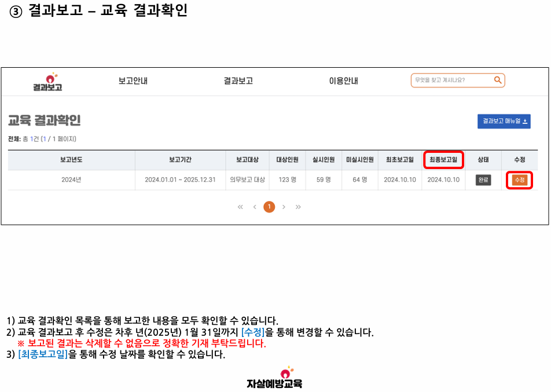551x392 pixels.
Task: Go to last page double-arrow icon
Action: (x=298, y=207)
